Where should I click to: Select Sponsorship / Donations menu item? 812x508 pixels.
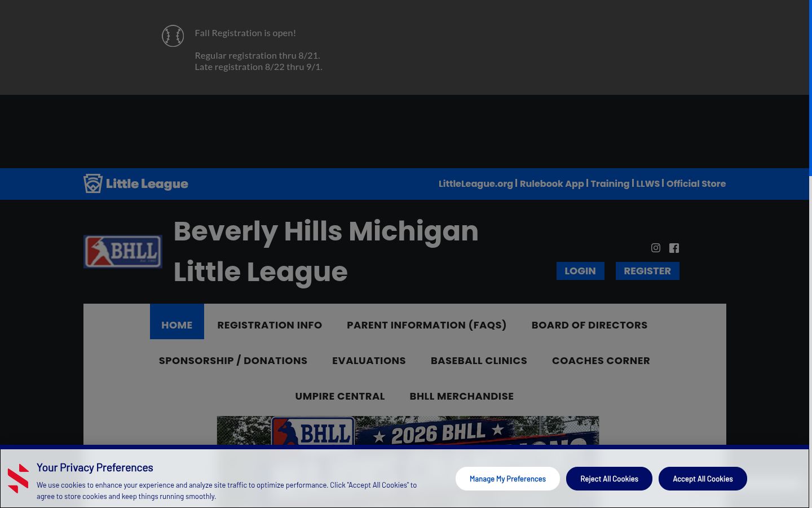pos(233,360)
